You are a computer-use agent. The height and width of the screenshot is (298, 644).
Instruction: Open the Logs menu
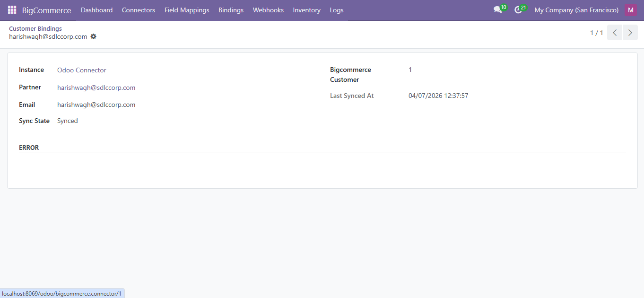(337, 10)
